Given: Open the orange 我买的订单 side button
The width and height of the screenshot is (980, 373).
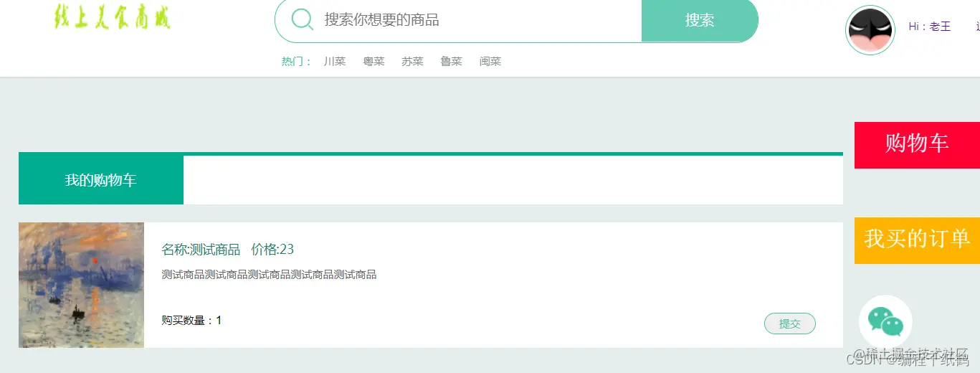Looking at the screenshot, I should point(917,240).
